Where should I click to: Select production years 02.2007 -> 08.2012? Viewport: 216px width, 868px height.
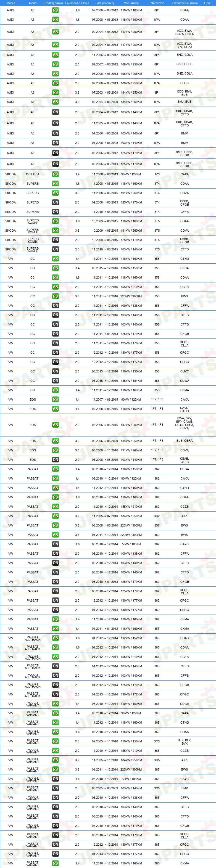pos(105,64)
